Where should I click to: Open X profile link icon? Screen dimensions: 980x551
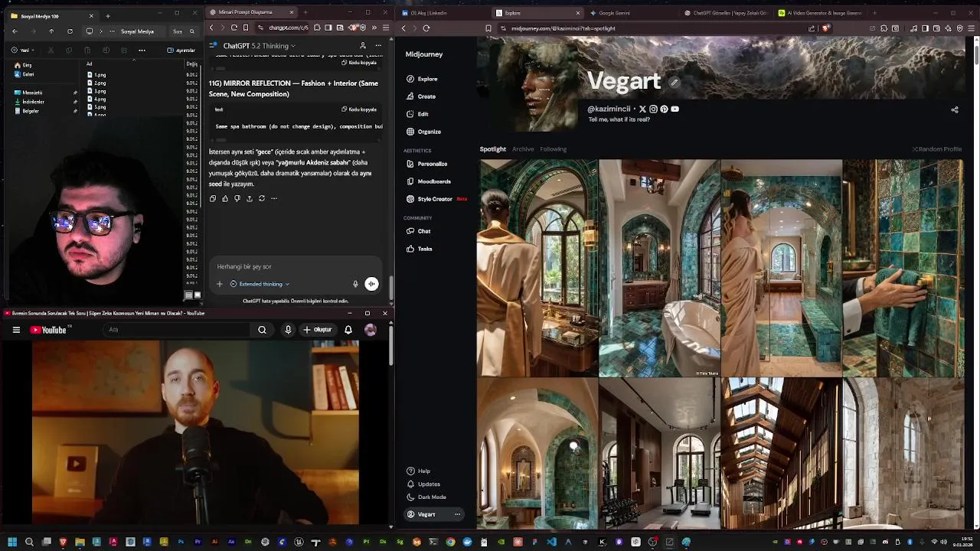pos(642,109)
